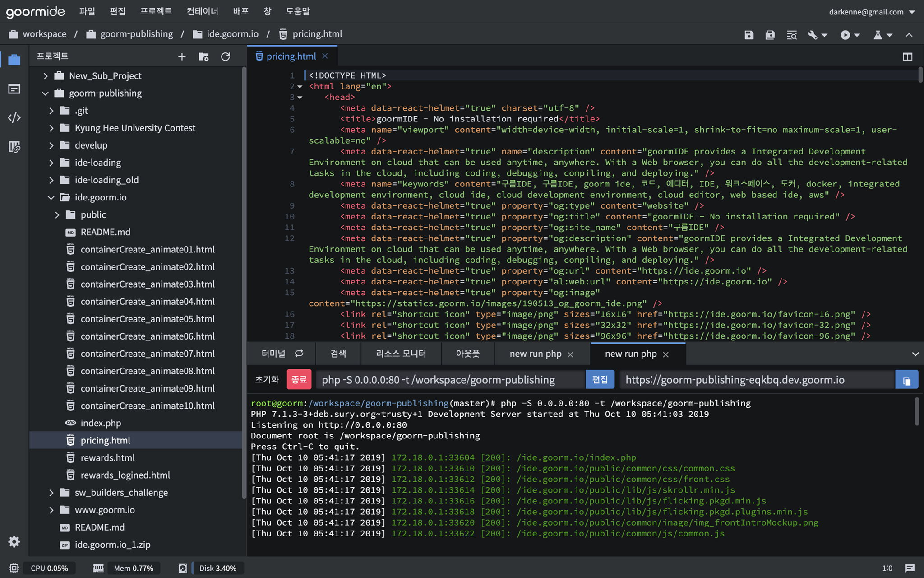Open the 파일 menu

pos(87,11)
